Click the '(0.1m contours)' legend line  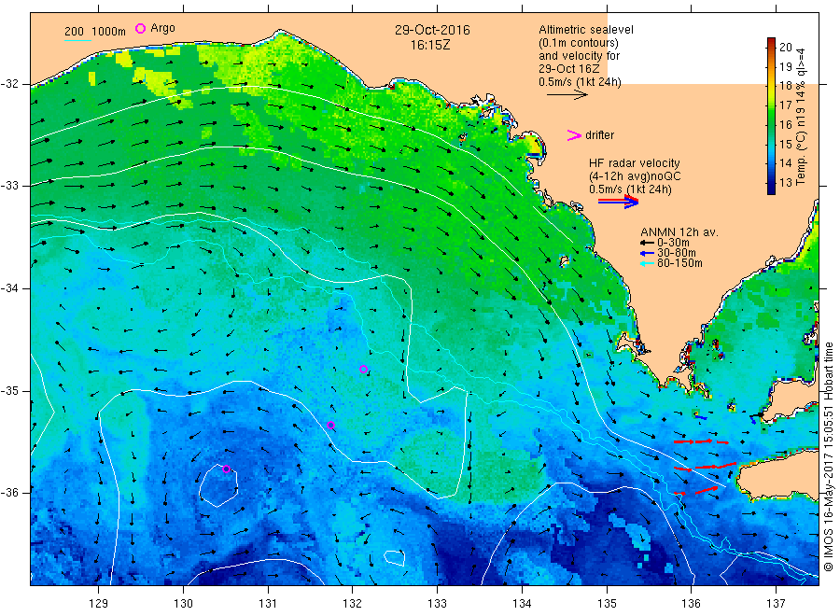point(578,43)
